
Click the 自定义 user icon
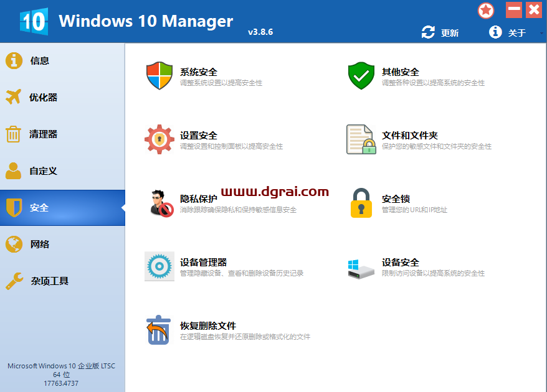(x=14, y=170)
